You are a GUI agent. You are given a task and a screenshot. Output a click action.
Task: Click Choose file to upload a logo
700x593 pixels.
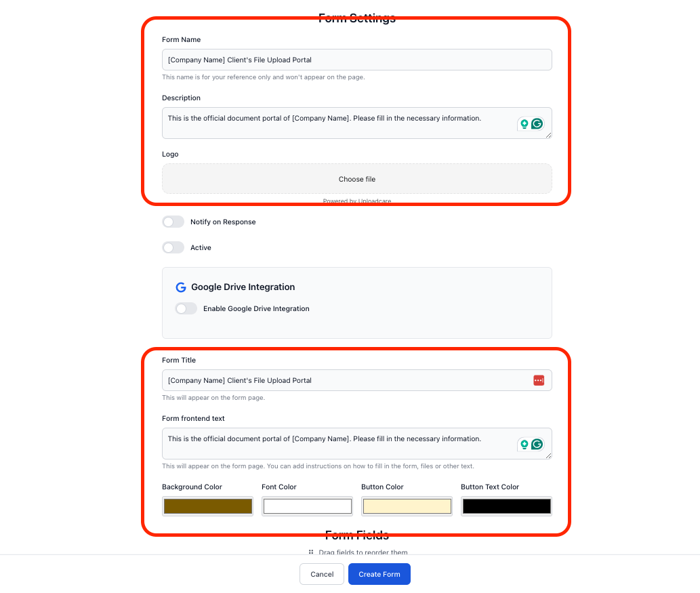[x=357, y=179]
